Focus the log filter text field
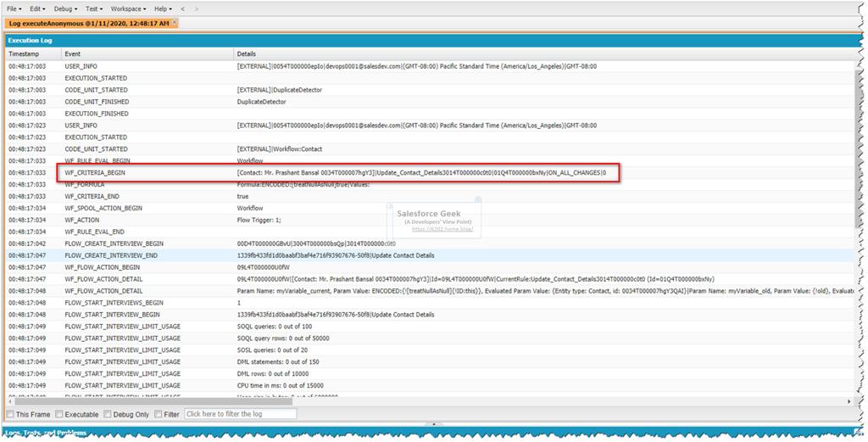The image size is (868, 442). coord(240,414)
